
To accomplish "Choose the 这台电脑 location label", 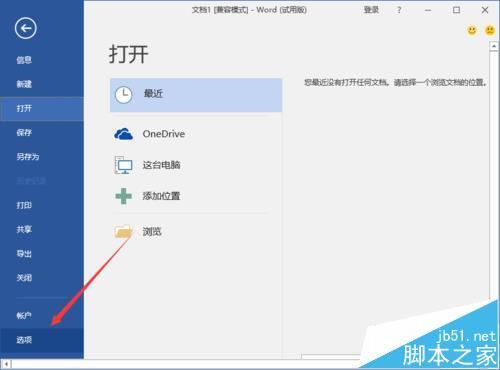I will tap(161, 165).
